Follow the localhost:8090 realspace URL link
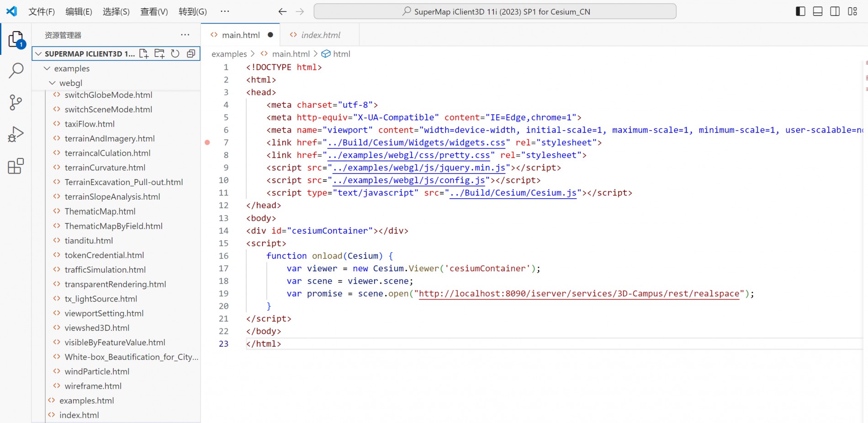The image size is (868, 423). (579, 294)
